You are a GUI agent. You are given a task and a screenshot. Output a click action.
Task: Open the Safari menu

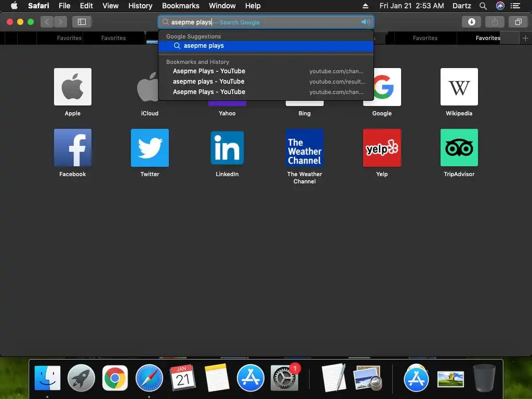click(x=38, y=6)
